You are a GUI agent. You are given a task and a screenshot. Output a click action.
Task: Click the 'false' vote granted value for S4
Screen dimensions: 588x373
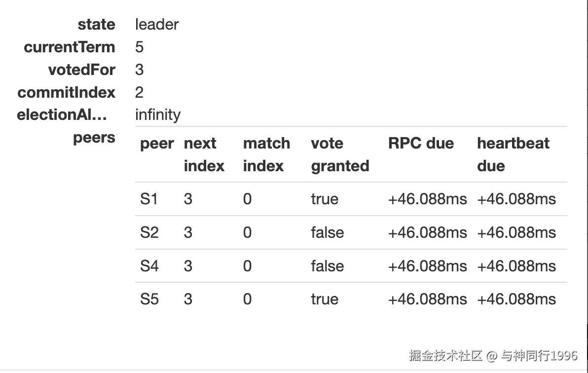coord(328,266)
